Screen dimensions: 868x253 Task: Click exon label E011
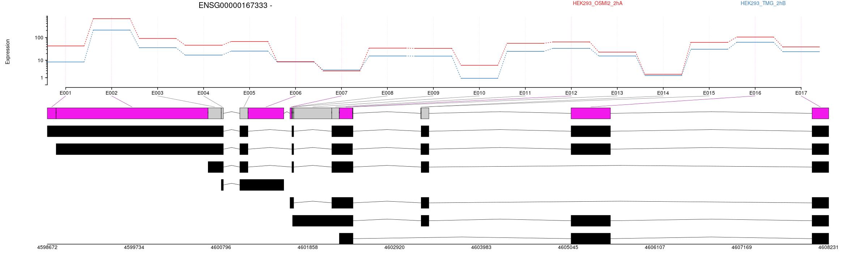(525, 93)
